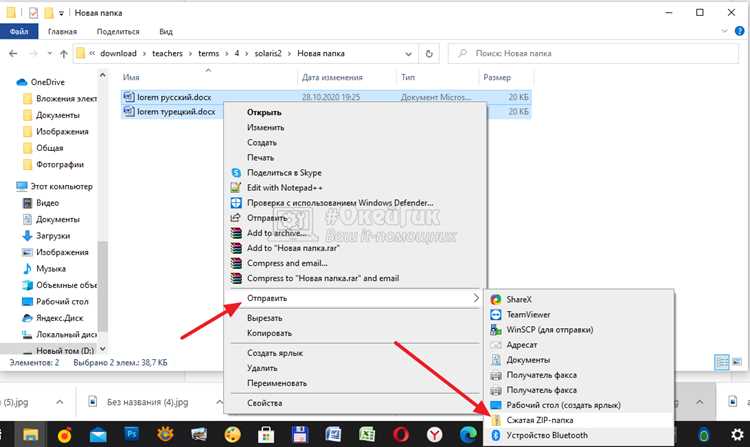Expand the ribbon with the chevron
Screen dimensions: 750x447
724,32
